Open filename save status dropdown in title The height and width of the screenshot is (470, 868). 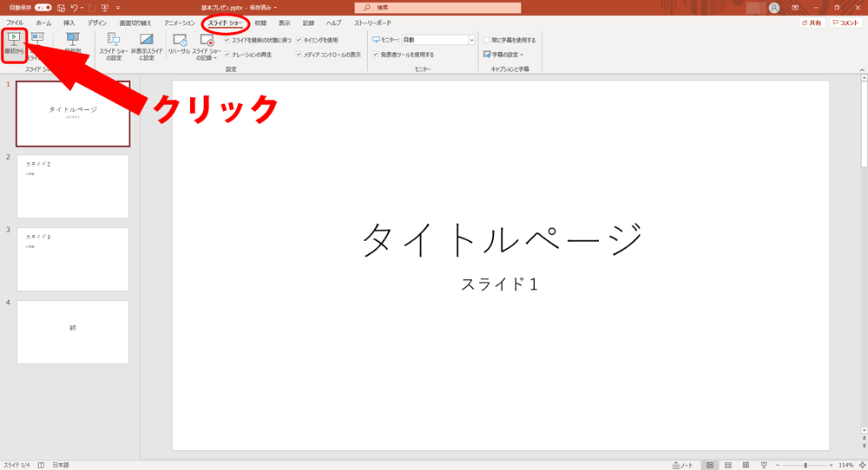click(x=275, y=8)
